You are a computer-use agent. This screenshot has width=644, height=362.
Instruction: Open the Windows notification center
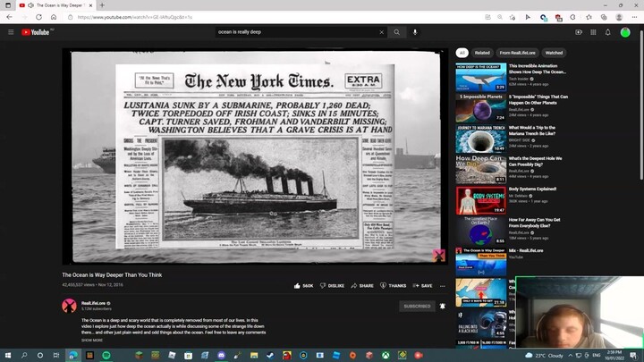coord(634,355)
